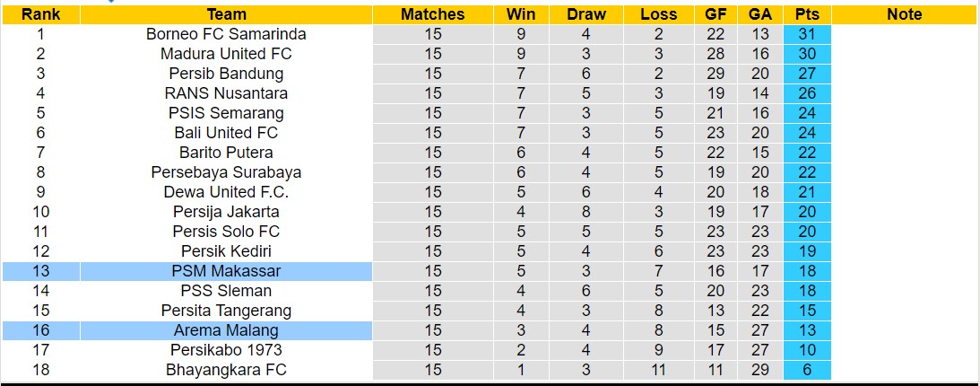Click the GF column header
Viewport: 980px width, 386px height.
pos(715,14)
